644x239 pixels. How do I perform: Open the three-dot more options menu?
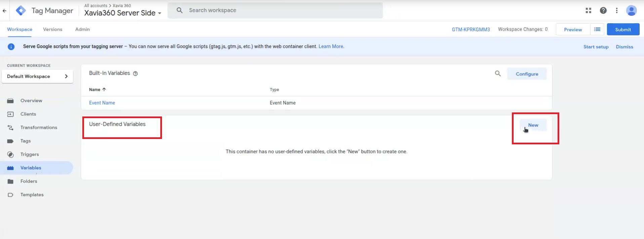pyautogui.click(x=617, y=10)
